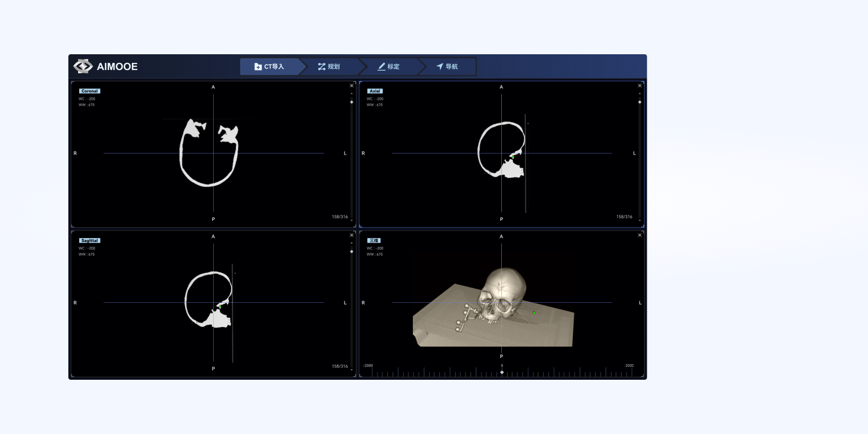This screenshot has height=434, width=868.
Task: Click the 2000 ruler label in 3D view
Action: (629, 366)
